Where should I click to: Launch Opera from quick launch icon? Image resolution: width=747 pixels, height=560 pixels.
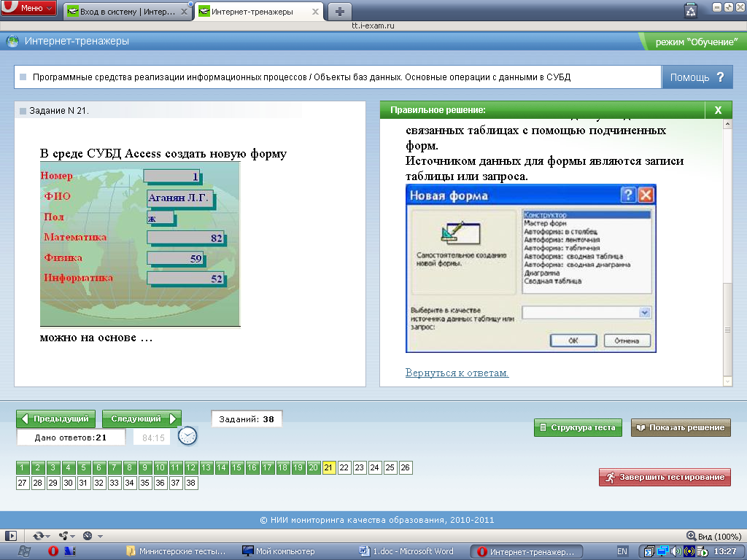pyautogui.click(x=53, y=551)
